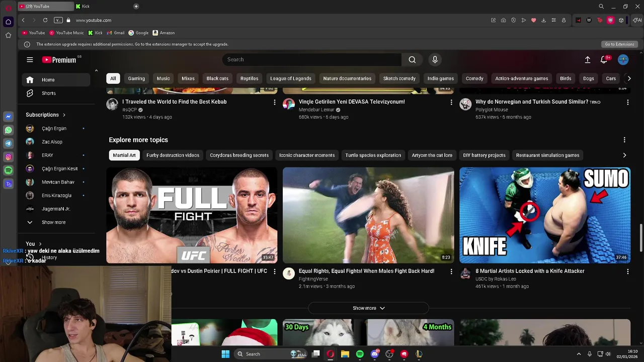Open browser downloads icon
The height and width of the screenshot is (362, 644).
pos(543,20)
